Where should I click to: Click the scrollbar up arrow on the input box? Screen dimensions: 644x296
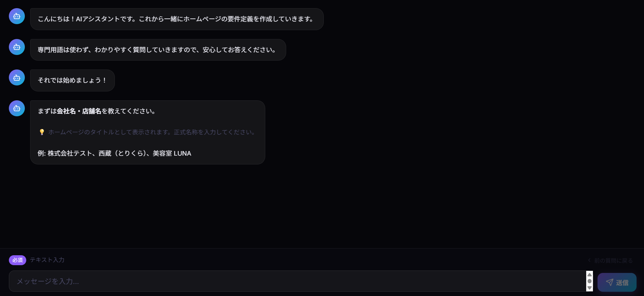[x=589, y=274]
